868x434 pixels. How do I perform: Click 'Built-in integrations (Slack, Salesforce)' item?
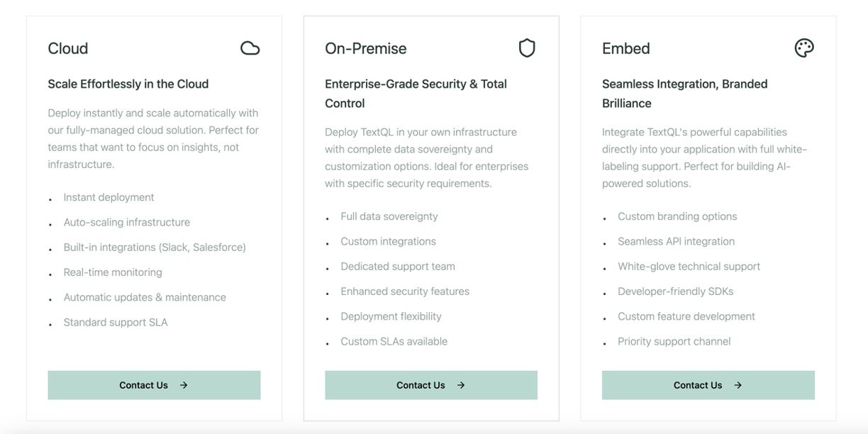[155, 247]
